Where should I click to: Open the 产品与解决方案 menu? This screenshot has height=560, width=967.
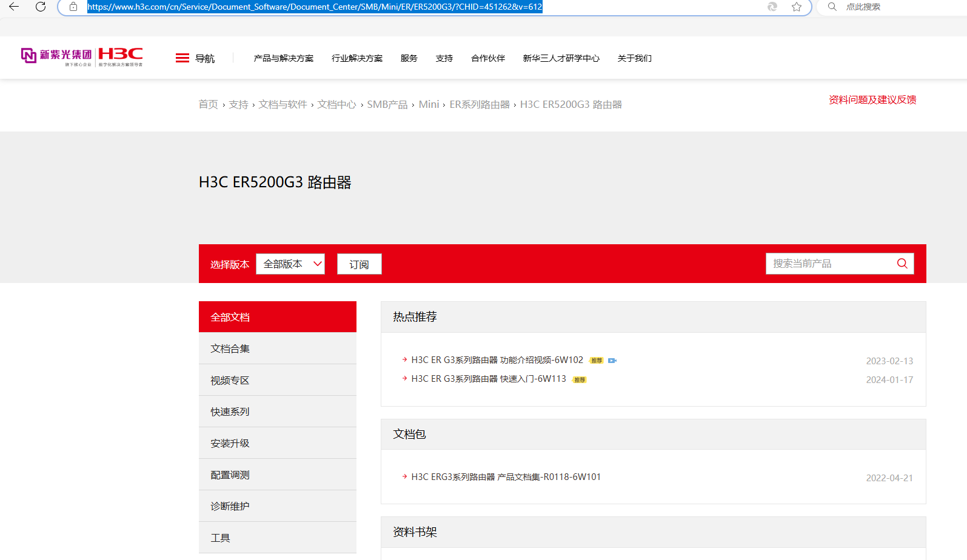pyautogui.click(x=284, y=58)
